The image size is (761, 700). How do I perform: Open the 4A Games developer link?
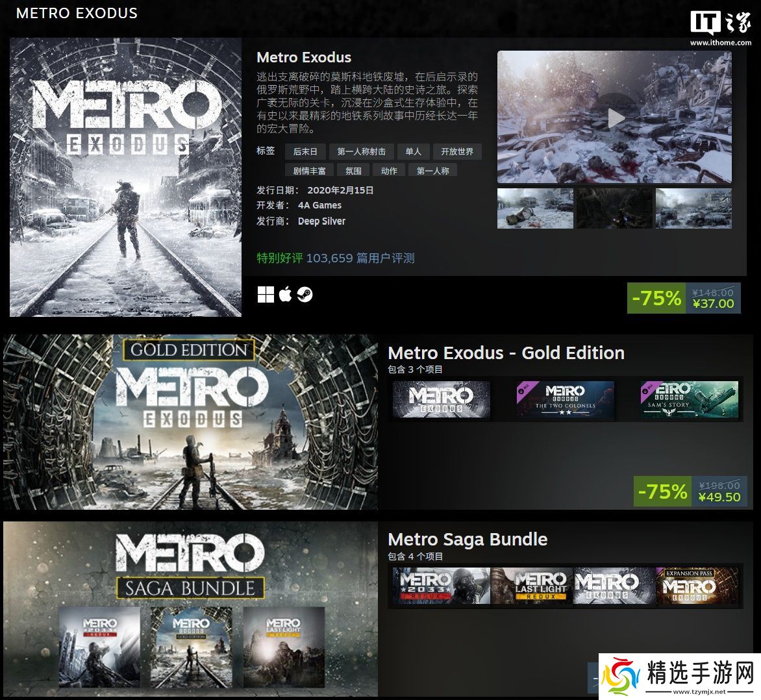319,205
